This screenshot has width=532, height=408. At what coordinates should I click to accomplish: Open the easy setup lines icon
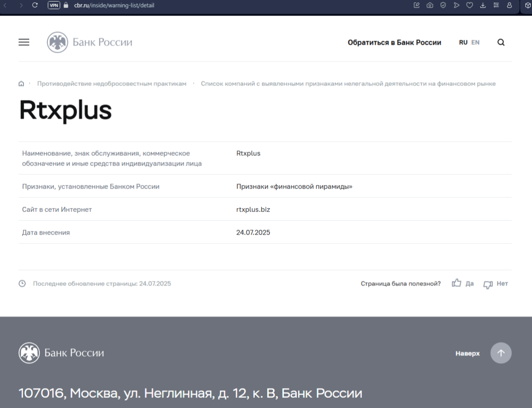pyautogui.click(x=496, y=5)
